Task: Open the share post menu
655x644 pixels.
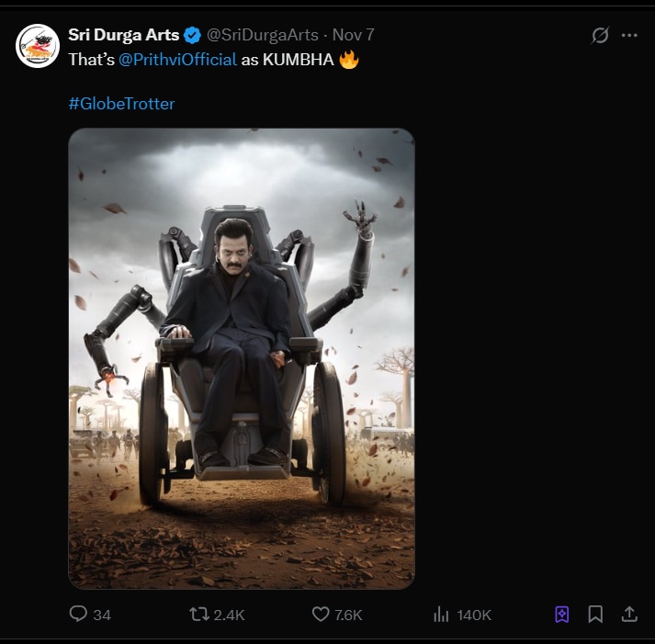Action: pos(629,614)
